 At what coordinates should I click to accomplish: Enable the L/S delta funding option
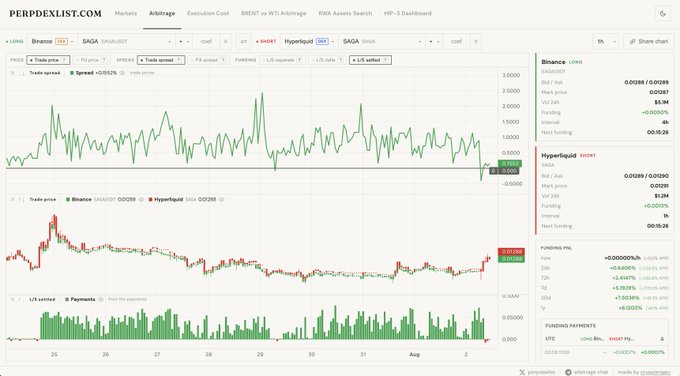click(327, 60)
